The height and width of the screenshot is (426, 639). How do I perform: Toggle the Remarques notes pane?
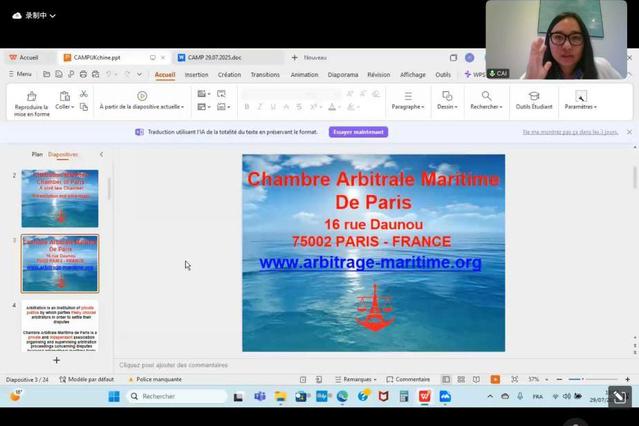[355, 379]
